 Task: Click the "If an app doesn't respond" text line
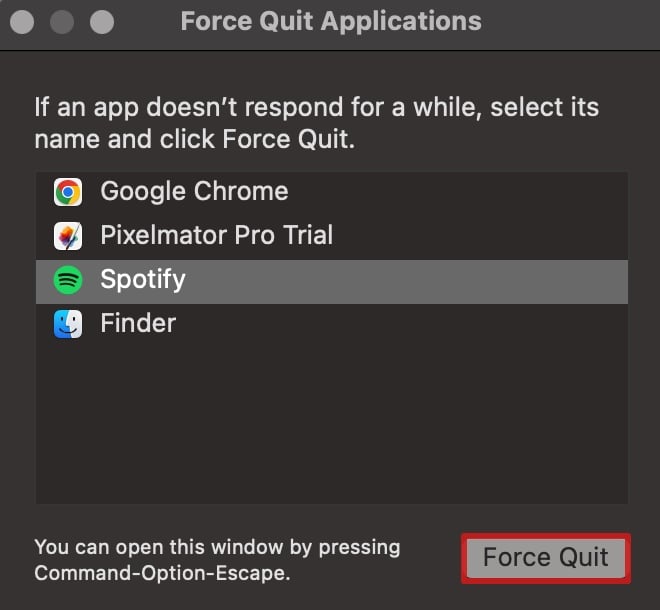316,107
